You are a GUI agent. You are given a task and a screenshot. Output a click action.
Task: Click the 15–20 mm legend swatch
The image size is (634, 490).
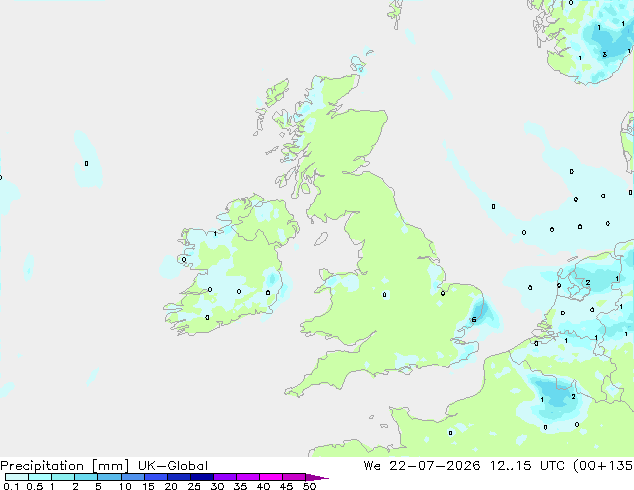point(156,477)
